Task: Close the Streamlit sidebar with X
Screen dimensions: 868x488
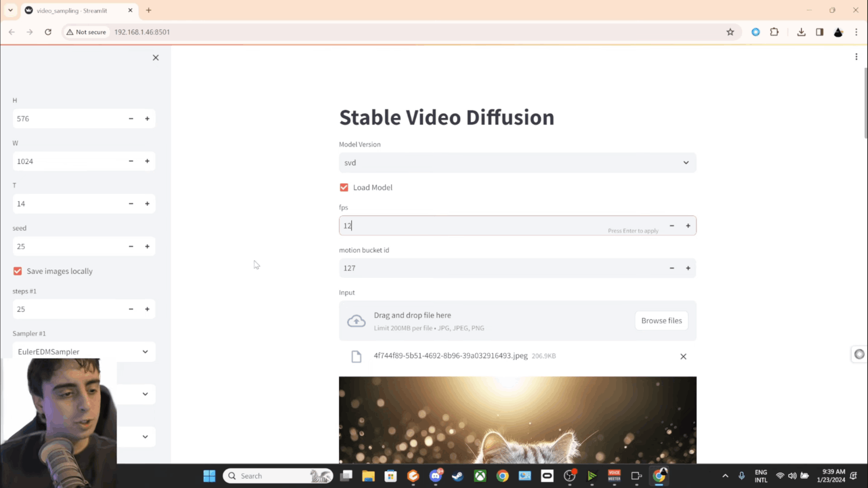Action: tap(156, 58)
